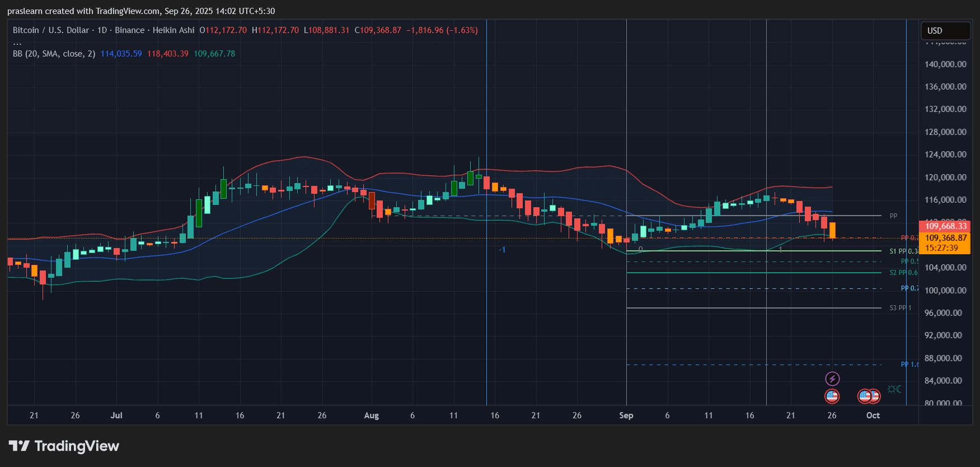Screen dimensions: 980x467
Task: Click the red 109,668.33 price label
Action: click(945, 226)
